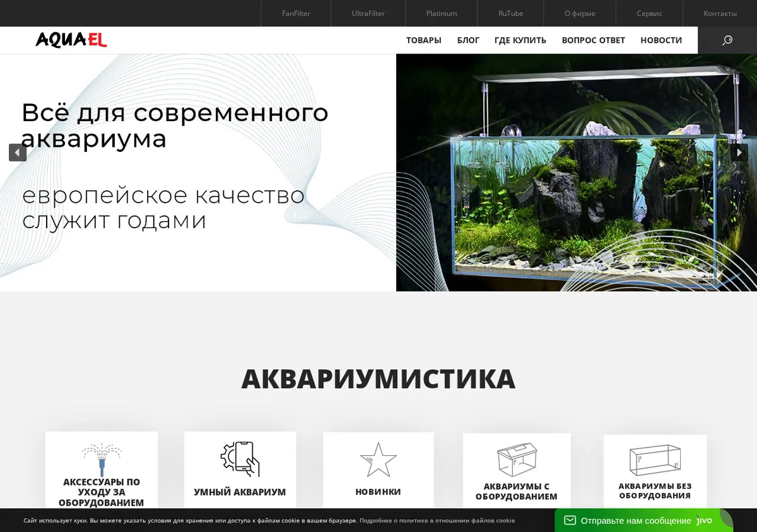The image size is (757, 532).
Task: Open the БЛОГ menu item
Action: pos(468,40)
